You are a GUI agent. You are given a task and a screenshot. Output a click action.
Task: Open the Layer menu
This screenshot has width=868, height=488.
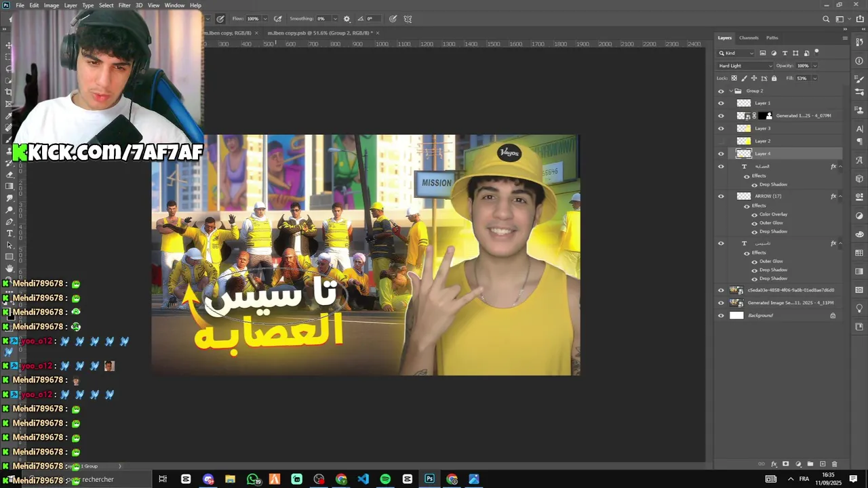click(71, 5)
